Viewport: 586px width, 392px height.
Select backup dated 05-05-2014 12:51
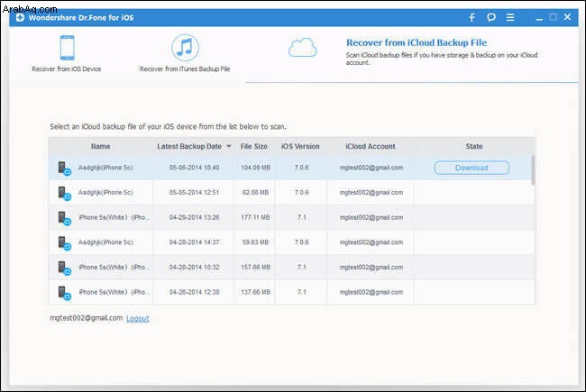click(x=291, y=193)
